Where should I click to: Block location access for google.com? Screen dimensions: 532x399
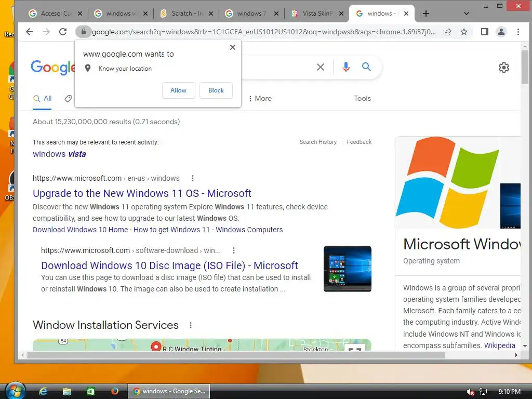tap(216, 90)
